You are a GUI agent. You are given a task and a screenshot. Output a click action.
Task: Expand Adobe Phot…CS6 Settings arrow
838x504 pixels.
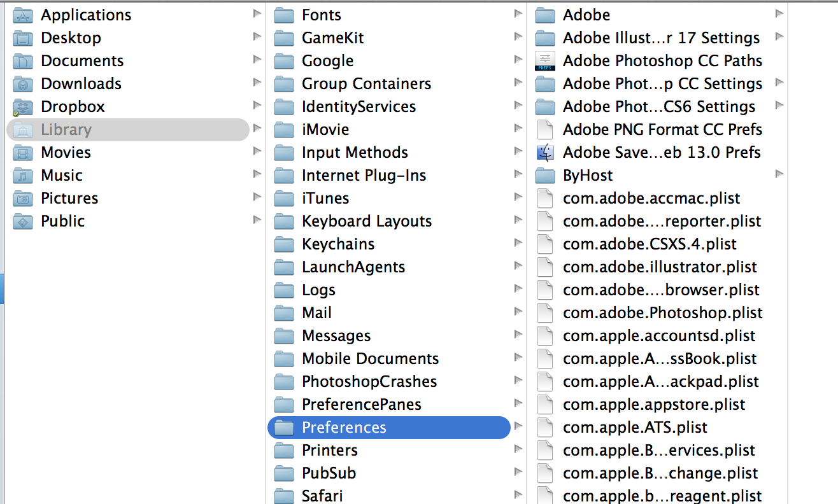pyautogui.click(x=779, y=106)
